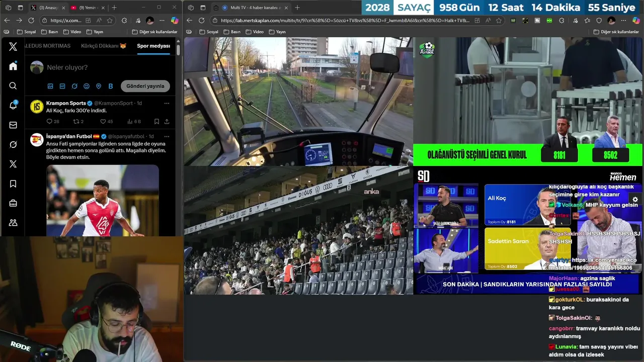Select the Multi TV browser tab
Image resolution: width=644 pixels, height=362 pixels.
click(250, 8)
